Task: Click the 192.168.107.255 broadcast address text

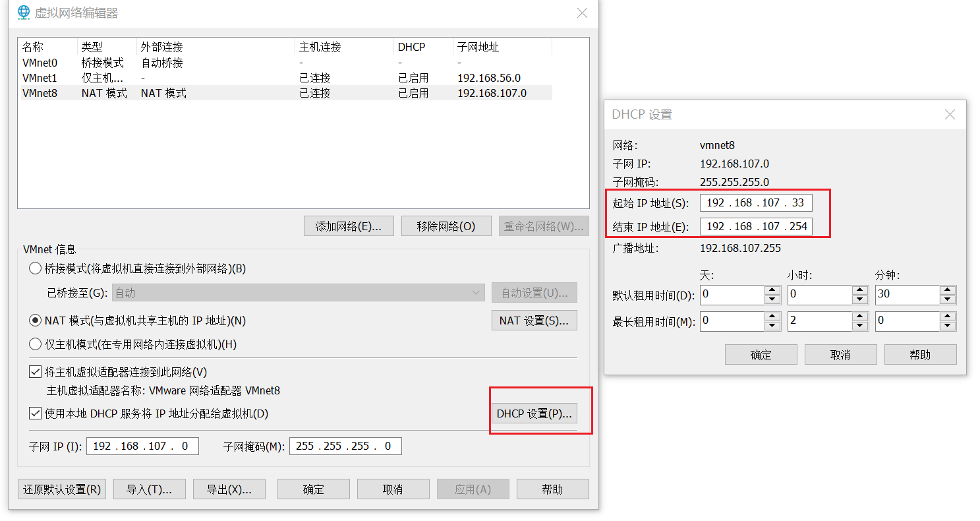Action: pyautogui.click(x=740, y=249)
